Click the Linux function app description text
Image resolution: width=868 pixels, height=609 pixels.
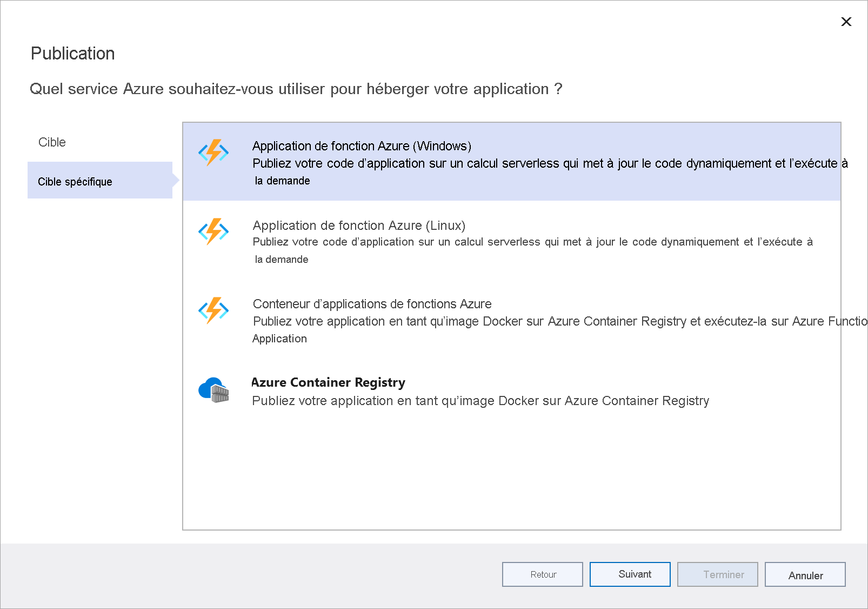tap(532, 250)
